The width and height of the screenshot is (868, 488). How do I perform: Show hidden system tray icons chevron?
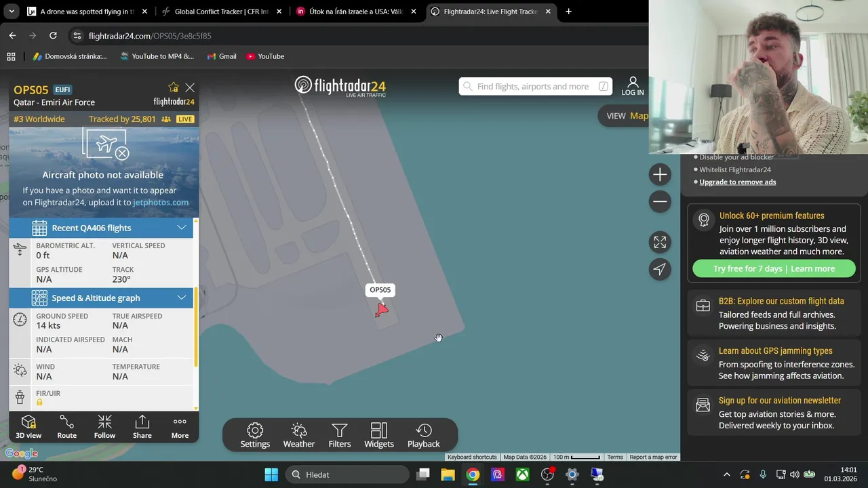pos(727,474)
